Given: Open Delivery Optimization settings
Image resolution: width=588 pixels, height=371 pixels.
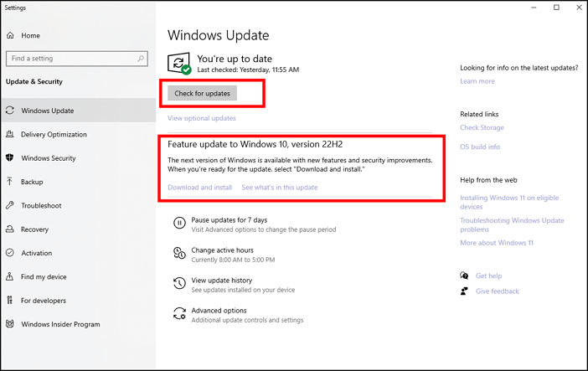Looking at the screenshot, I should point(78,134).
